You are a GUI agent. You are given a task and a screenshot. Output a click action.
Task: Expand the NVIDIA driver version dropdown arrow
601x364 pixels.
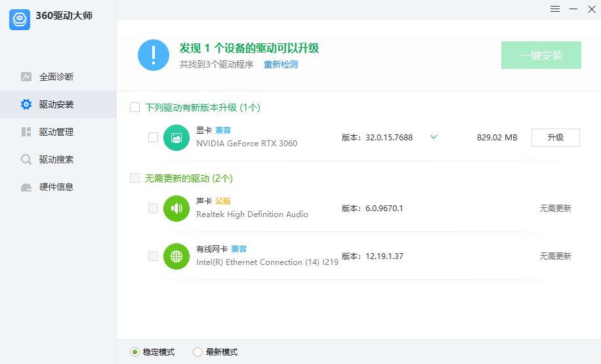(433, 137)
